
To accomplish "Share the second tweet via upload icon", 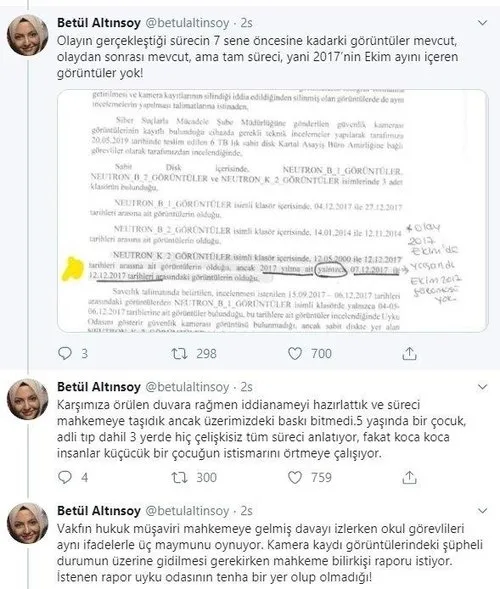I will click(x=409, y=477).
